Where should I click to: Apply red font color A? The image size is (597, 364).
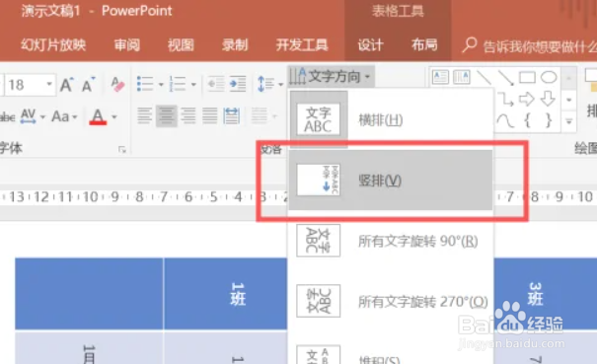(98, 116)
